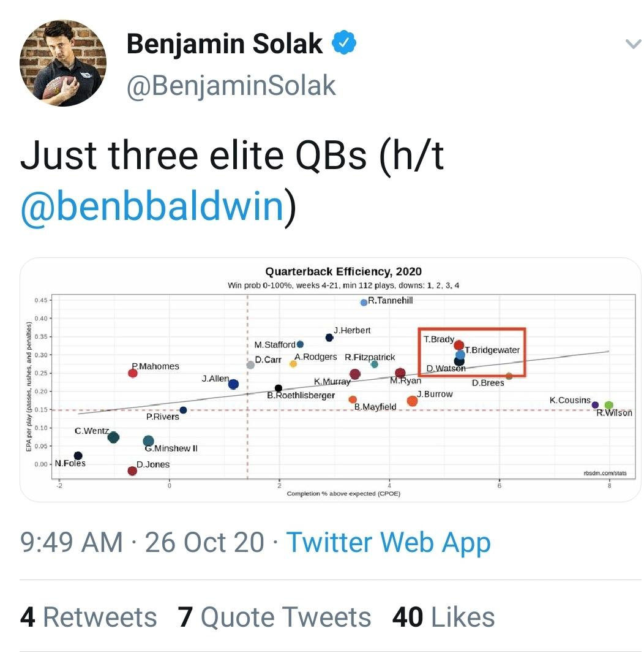644x661 pixels.
Task: Click the P.Mahomes red data point
Action: tap(133, 373)
